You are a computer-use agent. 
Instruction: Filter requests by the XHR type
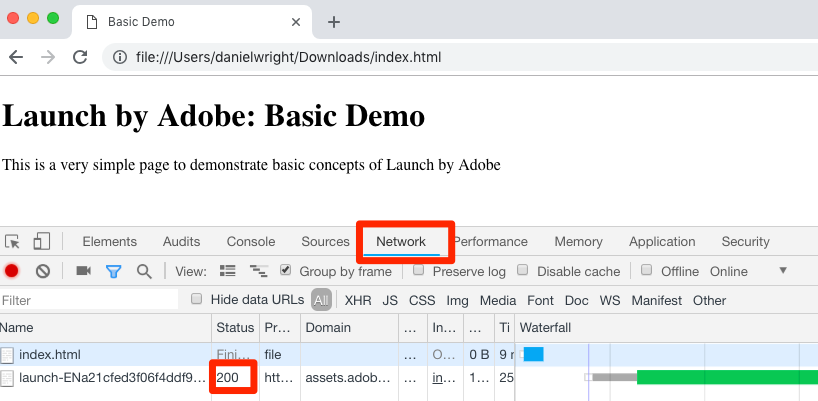pyautogui.click(x=358, y=300)
